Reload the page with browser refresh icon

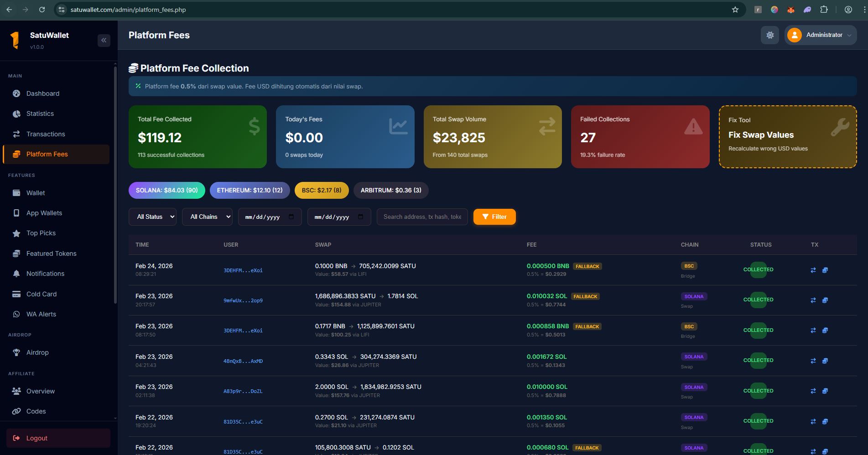pyautogui.click(x=42, y=10)
